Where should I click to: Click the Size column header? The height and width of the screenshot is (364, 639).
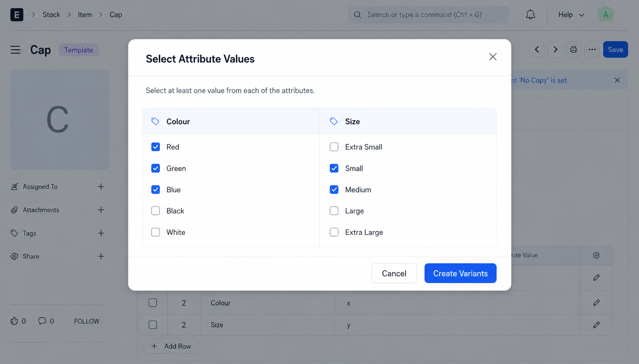point(408,121)
